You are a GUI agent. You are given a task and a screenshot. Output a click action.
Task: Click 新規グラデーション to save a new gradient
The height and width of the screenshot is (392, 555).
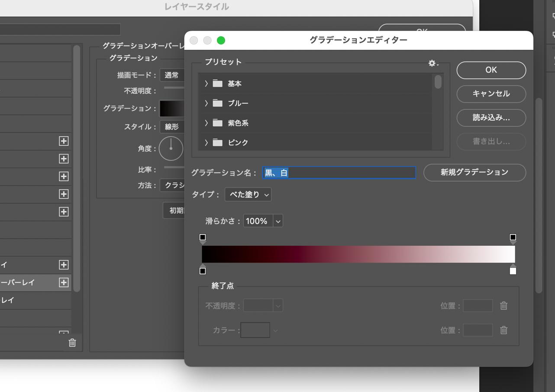tap(474, 172)
